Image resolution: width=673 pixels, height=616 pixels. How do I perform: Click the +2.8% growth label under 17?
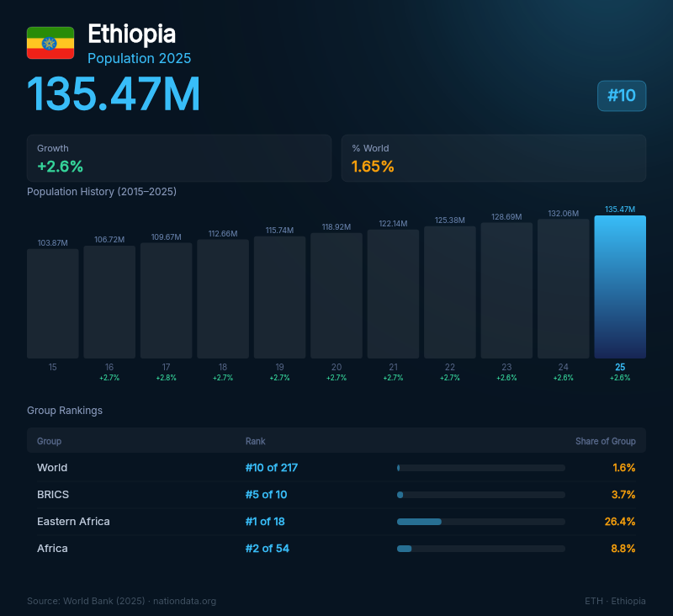pyautogui.click(x=166, y=378)
